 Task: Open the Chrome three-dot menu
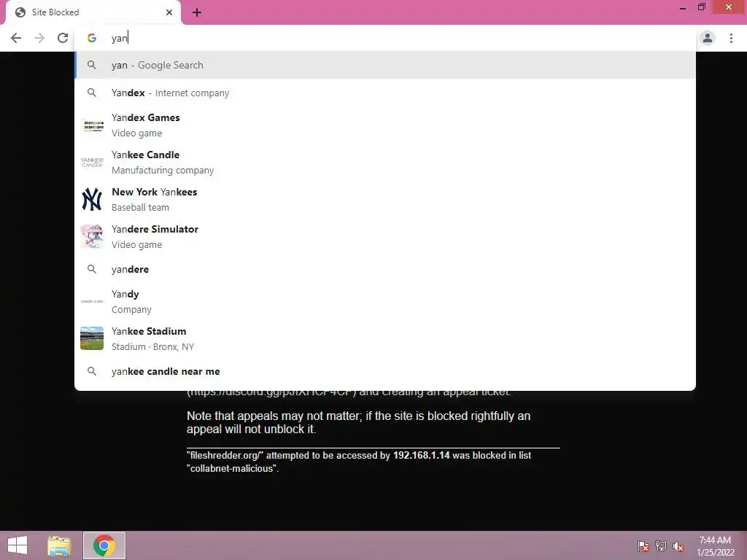pos(731,38)
